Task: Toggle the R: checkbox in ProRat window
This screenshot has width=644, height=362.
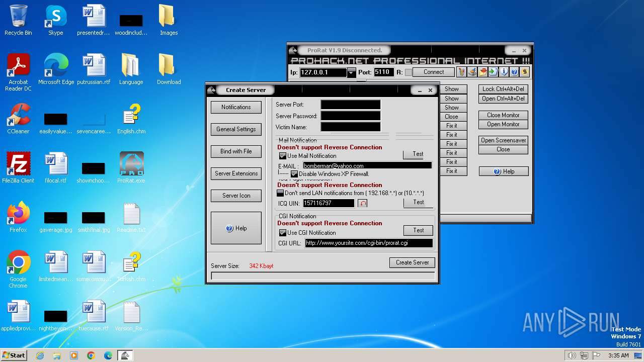Action: coord(409,72)
